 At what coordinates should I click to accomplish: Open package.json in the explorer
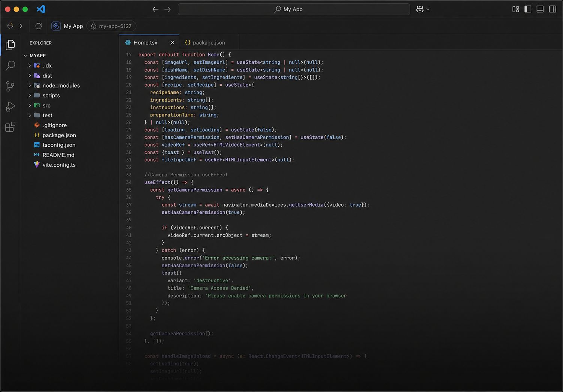pyautogui.click(x=59, y=135)
